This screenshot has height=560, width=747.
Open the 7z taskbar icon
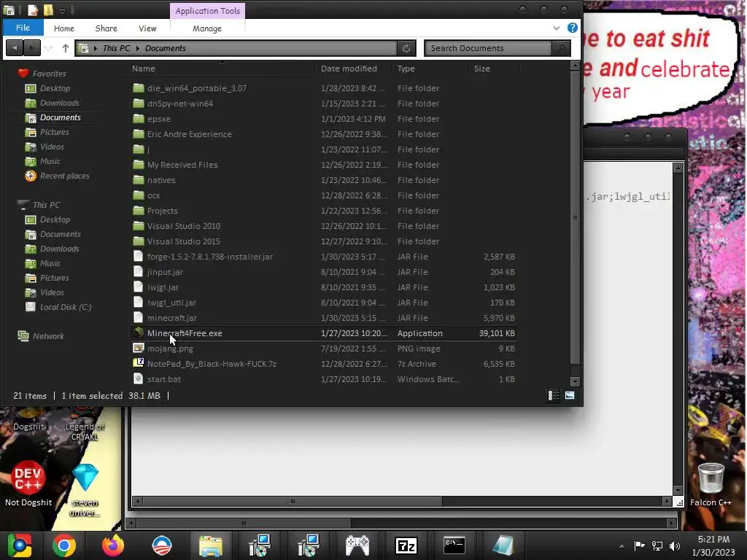point(406,545)
